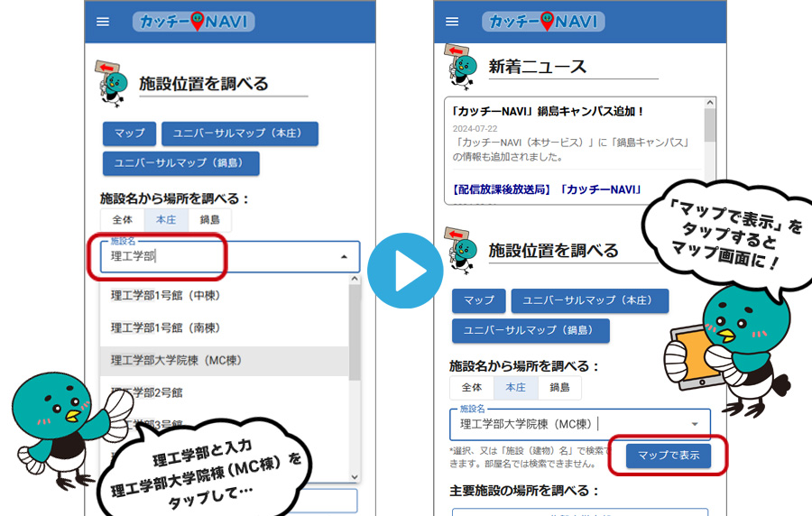The height and width of the screenshot is (516, 812).
Task: Click the news box scrollbar thumb
Action: 710,125
